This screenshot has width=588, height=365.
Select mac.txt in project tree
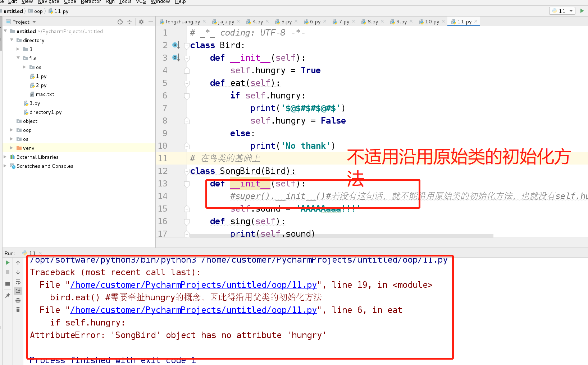[x=45, y=94]
